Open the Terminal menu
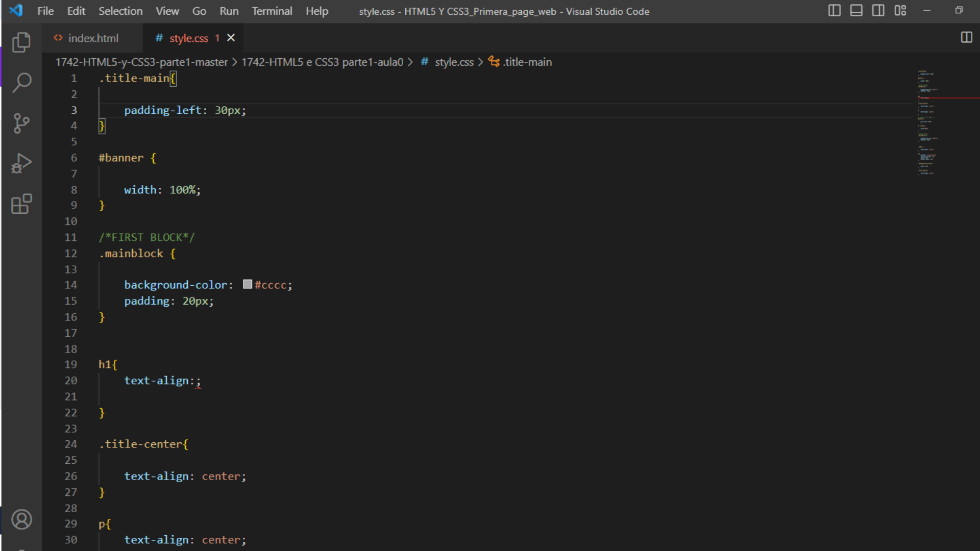The width and height of the screenshot is (980, 551). tap(272, 11)
